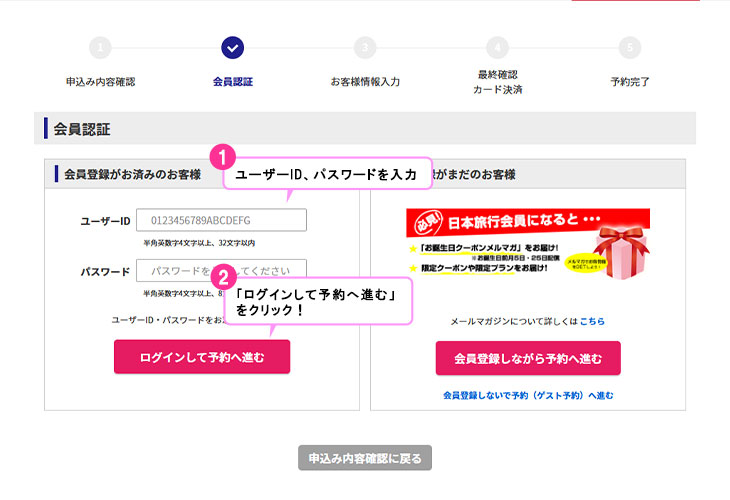Select the 予約完了 step label

point(629,82)
